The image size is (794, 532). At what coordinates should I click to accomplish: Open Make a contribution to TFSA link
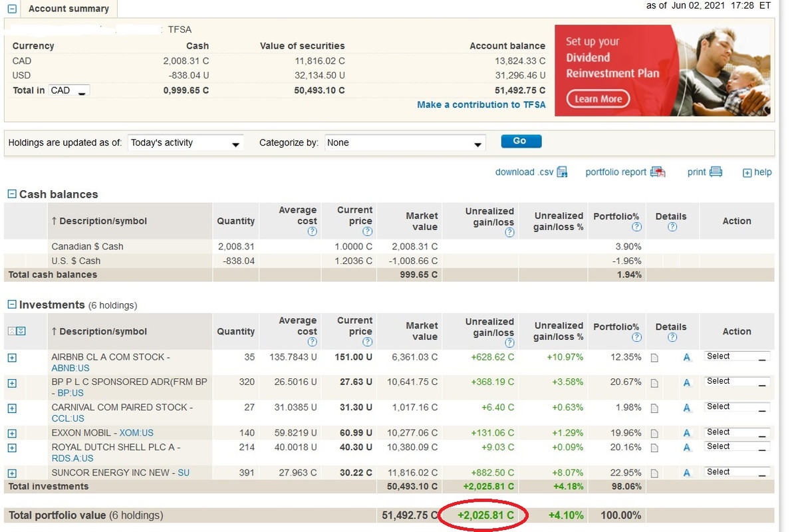[481, 105]
